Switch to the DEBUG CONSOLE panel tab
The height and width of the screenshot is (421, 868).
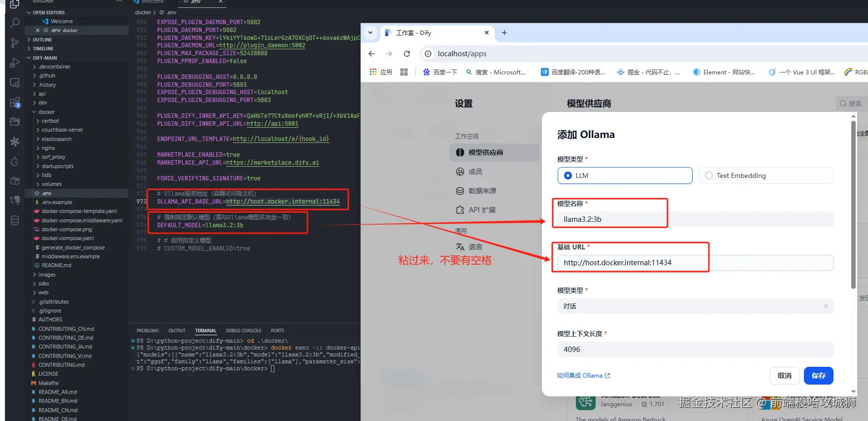click(243, 331)
